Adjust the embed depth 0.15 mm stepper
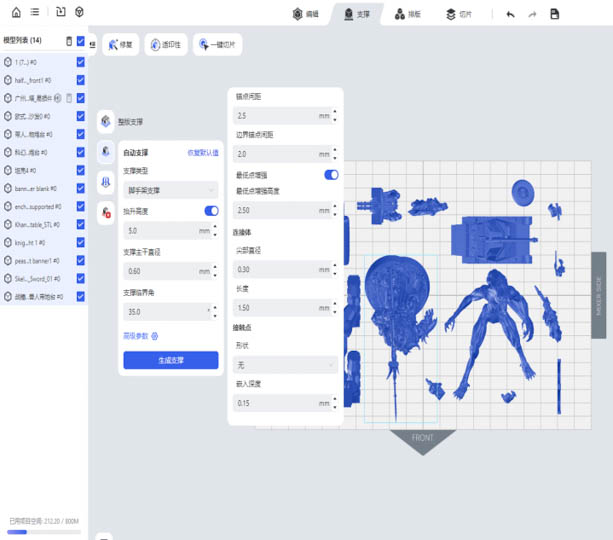Viewport: 613px width, 540px height. coord(335,403)
